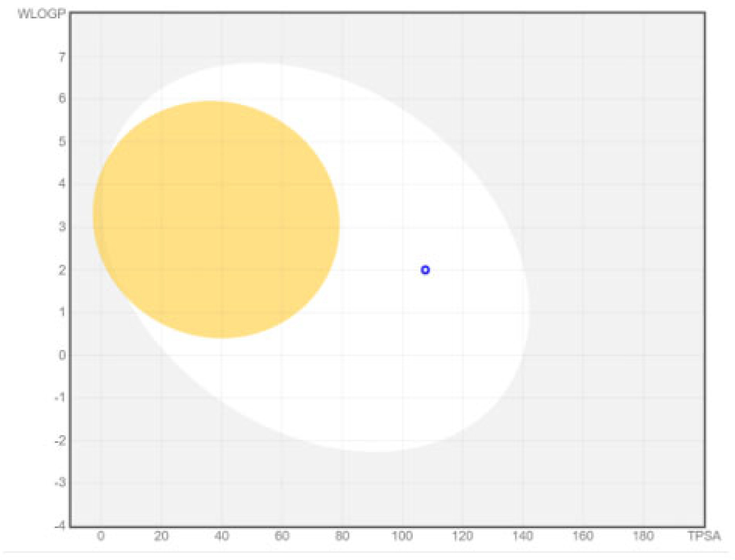Click the 6 tick on WLOGP axis

[x=62, y=98]
